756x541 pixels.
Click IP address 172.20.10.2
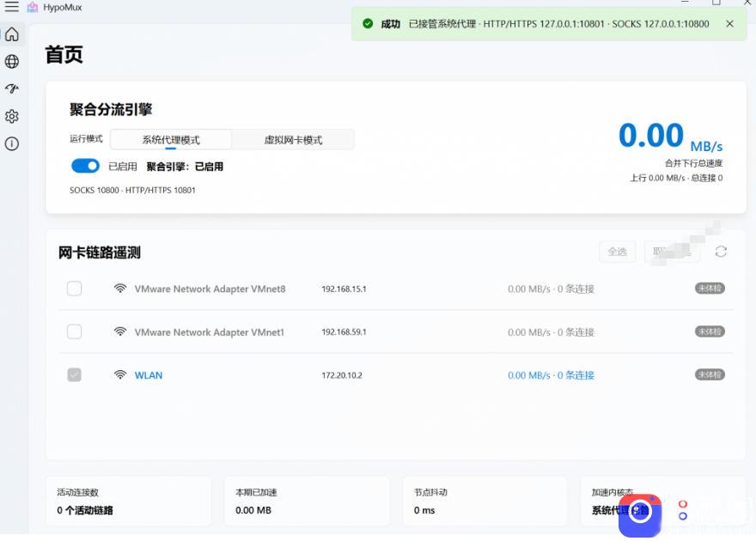pos(342,375)
